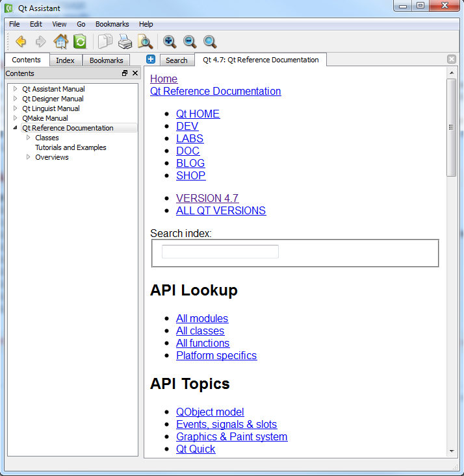Open the BLOG link

click(190, 164)
